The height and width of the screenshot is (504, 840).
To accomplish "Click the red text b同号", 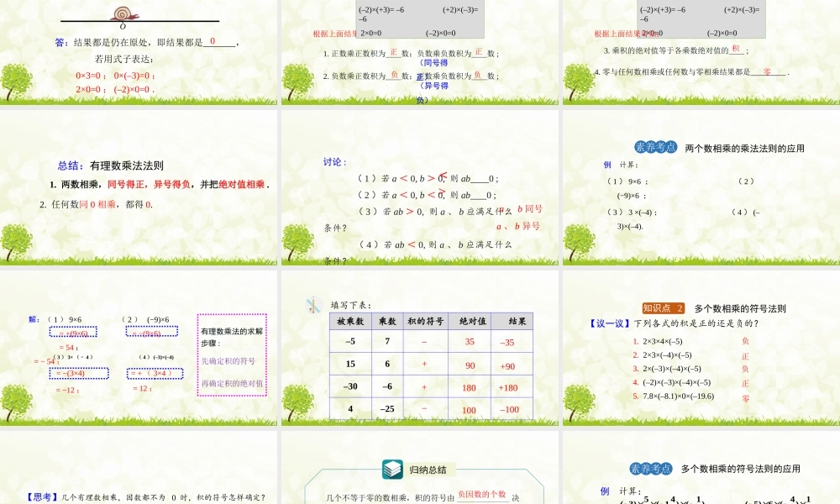I will point(530,209).
